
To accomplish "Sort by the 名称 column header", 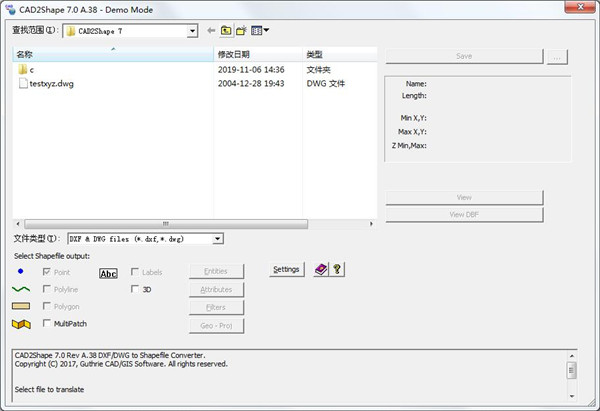I will [x=113, y=54].
